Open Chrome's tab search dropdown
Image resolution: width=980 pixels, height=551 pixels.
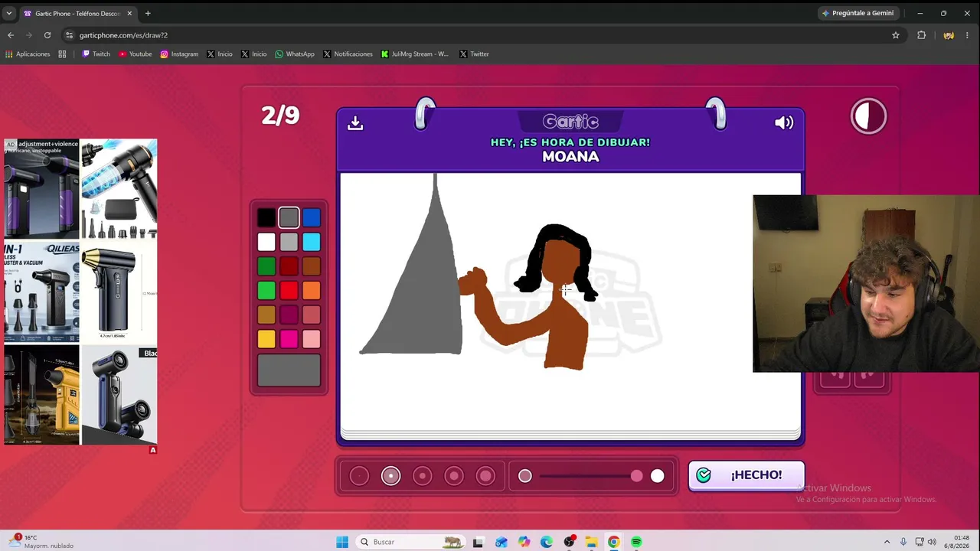(9, 13)
